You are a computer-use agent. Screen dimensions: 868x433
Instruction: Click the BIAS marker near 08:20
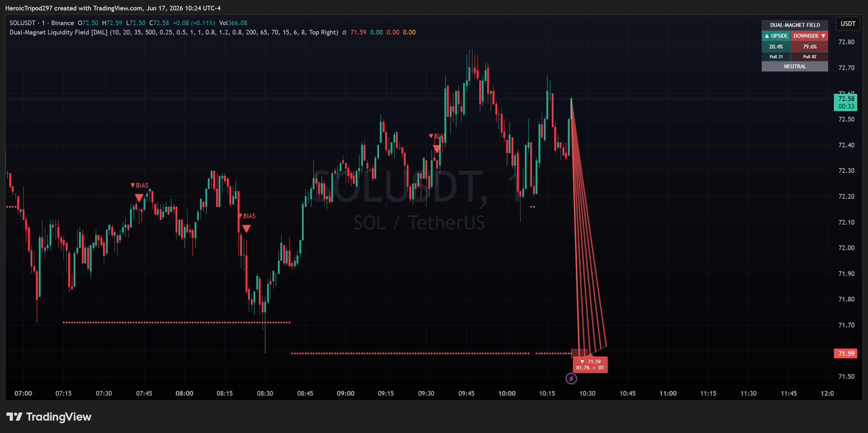tap(247, 216)
